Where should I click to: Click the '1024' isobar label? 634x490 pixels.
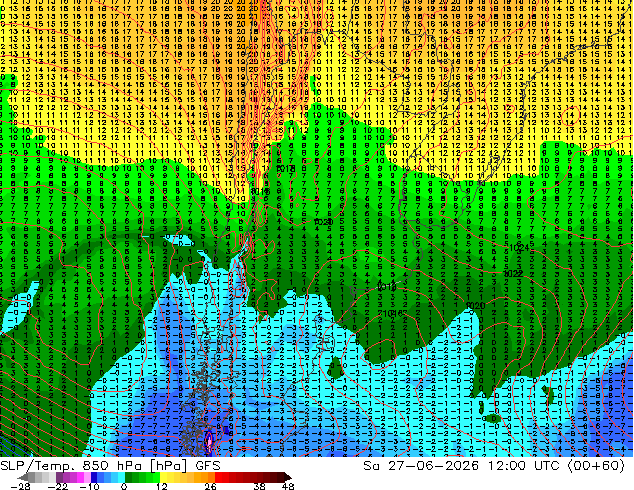519,248
